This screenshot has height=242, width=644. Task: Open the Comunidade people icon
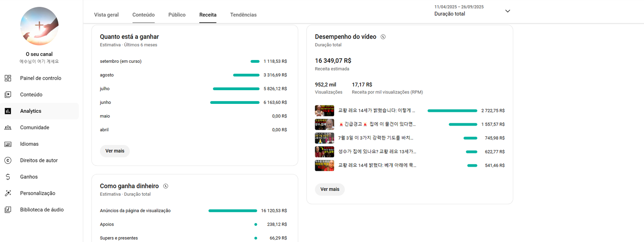8,128
